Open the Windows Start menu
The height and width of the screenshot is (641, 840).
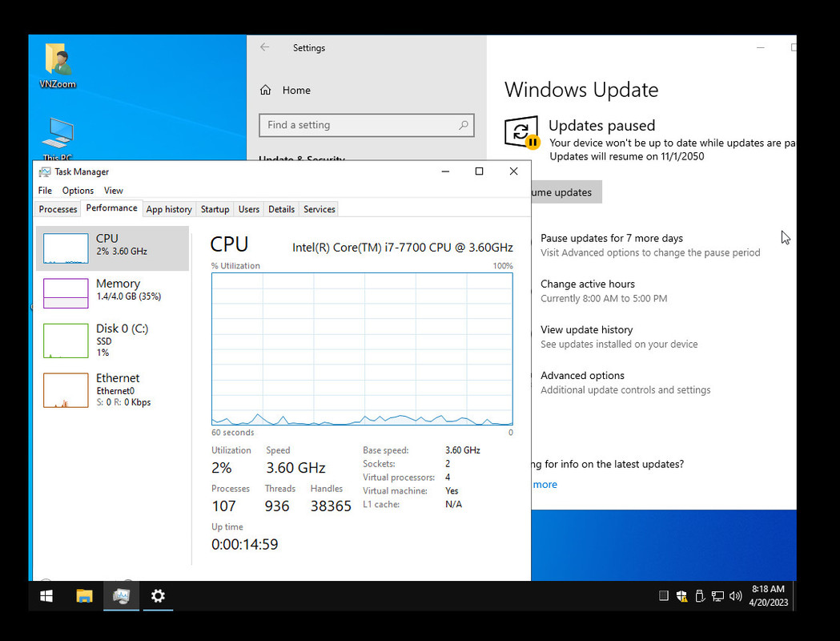click(x=46, y=596)
